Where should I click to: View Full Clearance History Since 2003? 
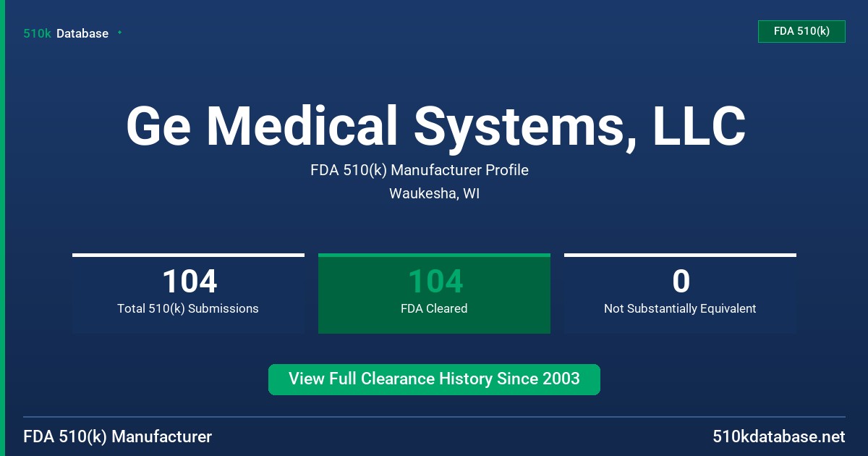434,379
